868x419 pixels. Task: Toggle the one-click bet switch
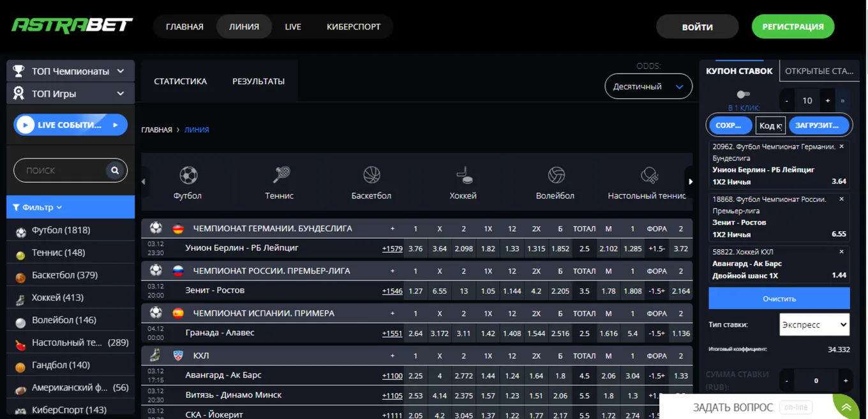pyautogui.click(x=743, y=95)
